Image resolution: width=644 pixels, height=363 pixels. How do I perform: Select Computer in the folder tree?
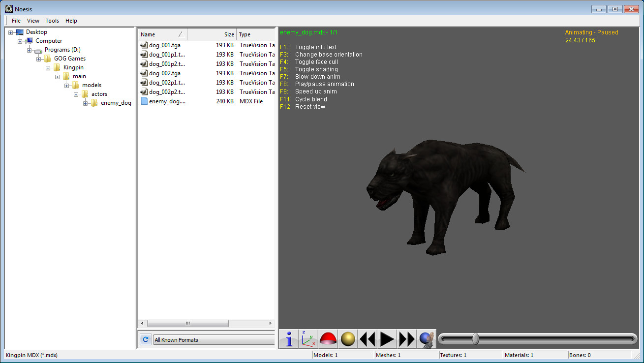coord(49,41)
